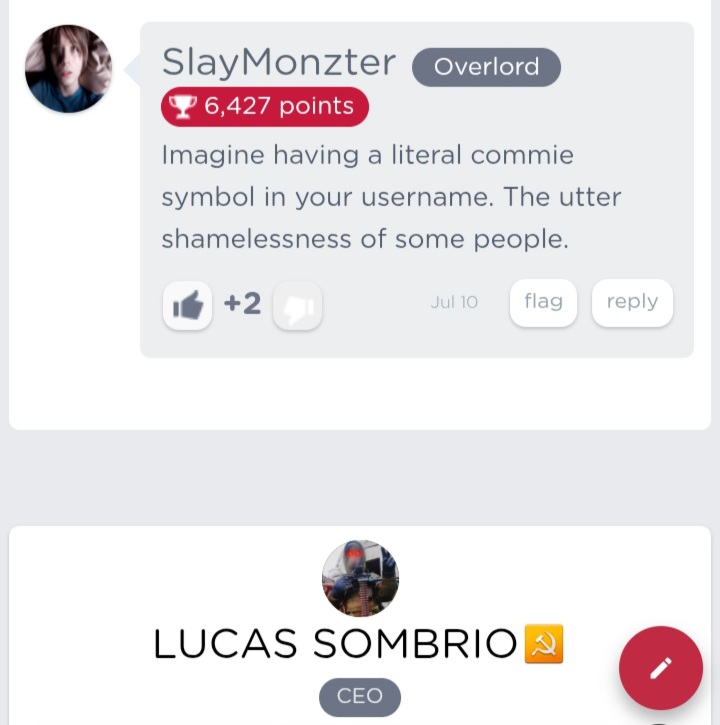Click the speech bubble pointer beside avatar
The width and height of the screenshot is (720, 725).
click(x=132, y=69)
